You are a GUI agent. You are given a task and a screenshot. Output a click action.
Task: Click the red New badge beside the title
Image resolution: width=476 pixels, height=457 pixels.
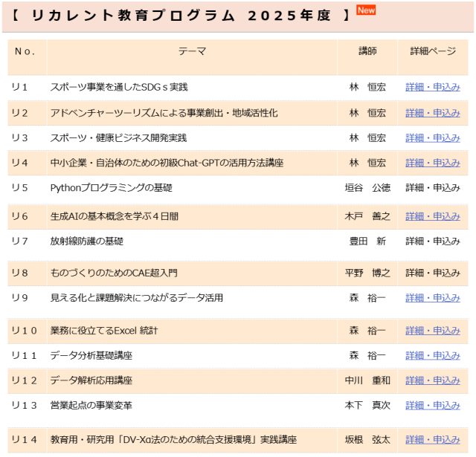coord(366,10)
